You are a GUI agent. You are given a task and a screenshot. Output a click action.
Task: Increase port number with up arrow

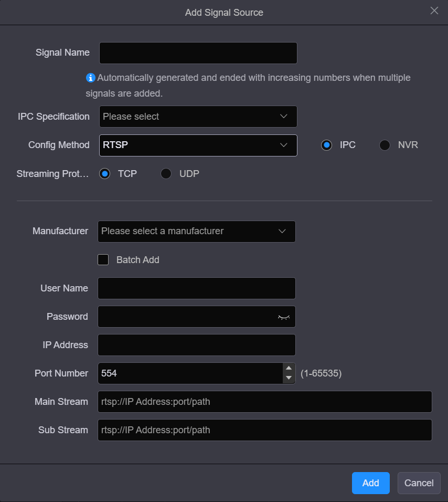tap(288, 368)
